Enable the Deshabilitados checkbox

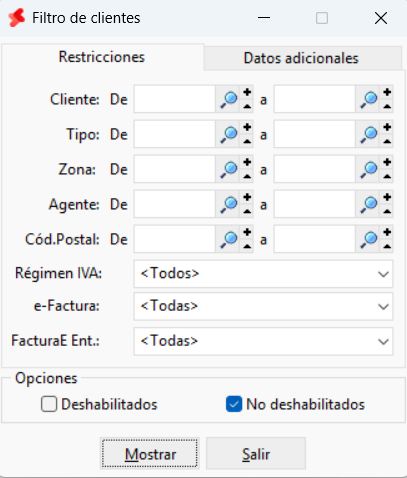49,404
